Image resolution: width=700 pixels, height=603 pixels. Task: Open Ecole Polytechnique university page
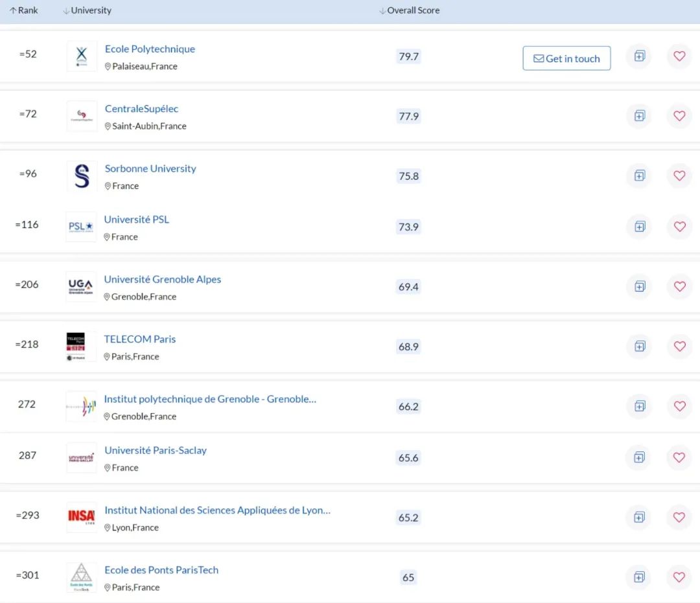point(150,49)
